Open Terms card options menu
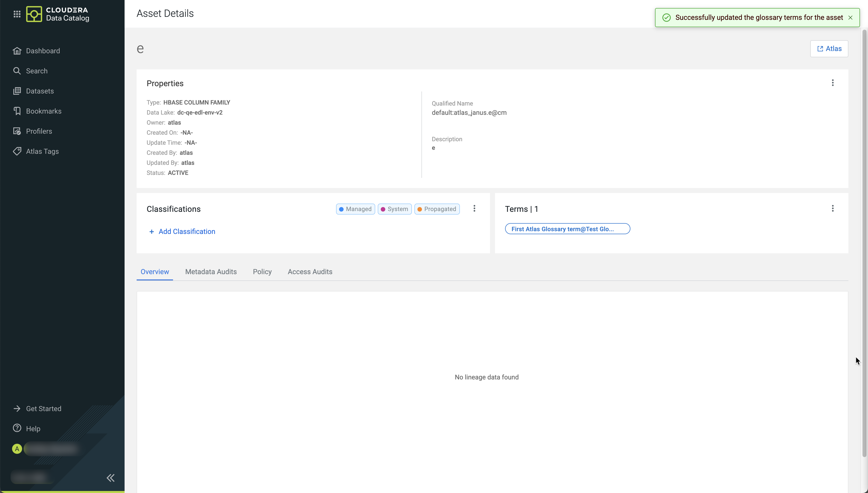Viewport: 868px width, 493px height. (x=833, y=209)
